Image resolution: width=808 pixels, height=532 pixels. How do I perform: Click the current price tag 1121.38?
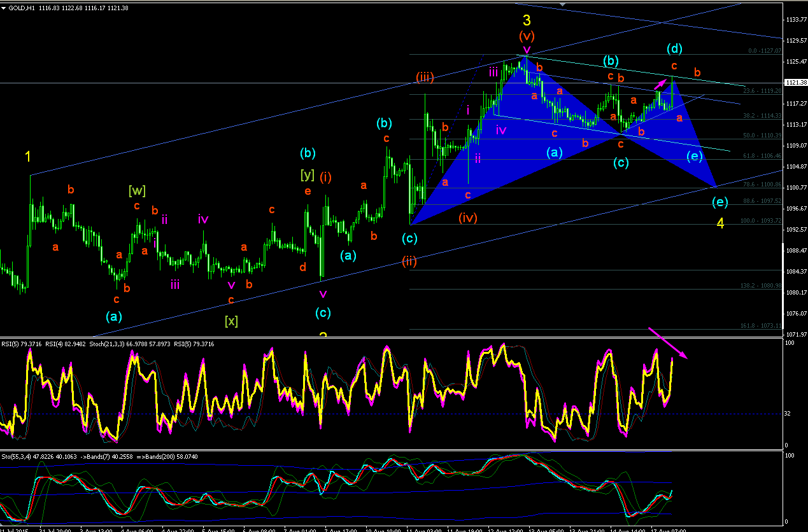coord(795,83)
